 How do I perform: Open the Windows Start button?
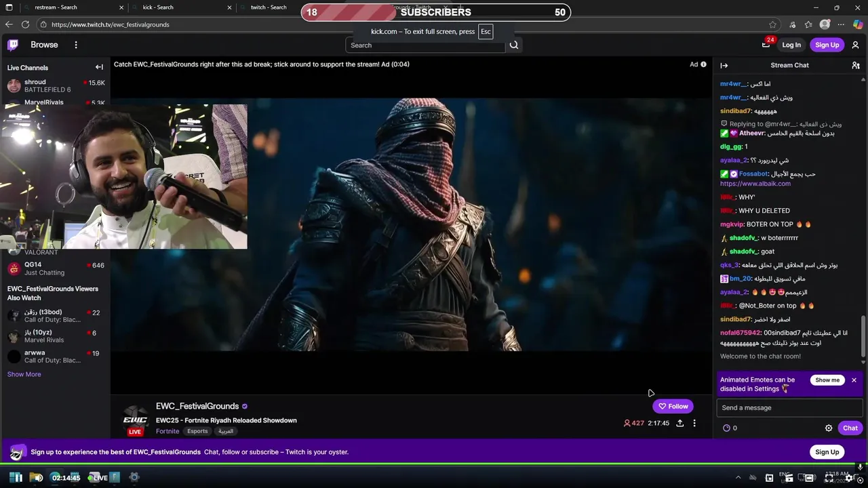[16, 478]
